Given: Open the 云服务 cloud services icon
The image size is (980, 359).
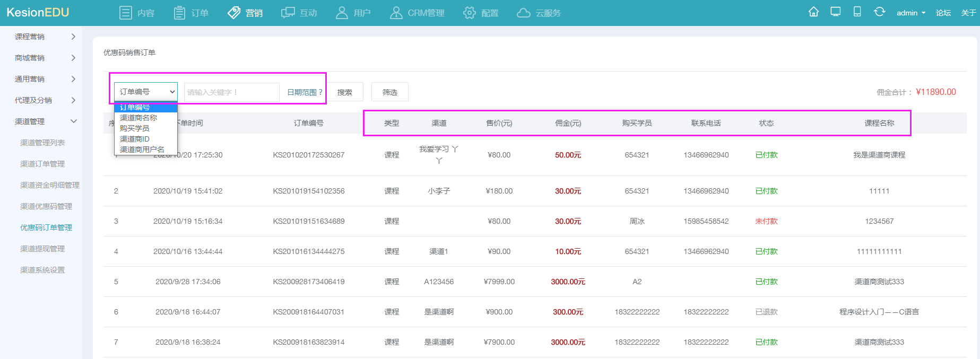Looking at the screenshot, I should coord(524,13).
